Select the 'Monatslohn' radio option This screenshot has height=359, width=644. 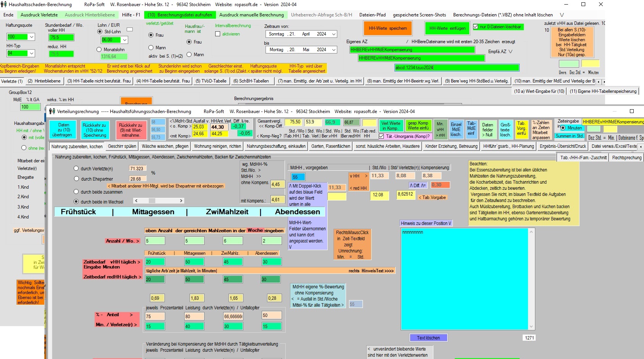pyautogui.click(x=99, y=50)
